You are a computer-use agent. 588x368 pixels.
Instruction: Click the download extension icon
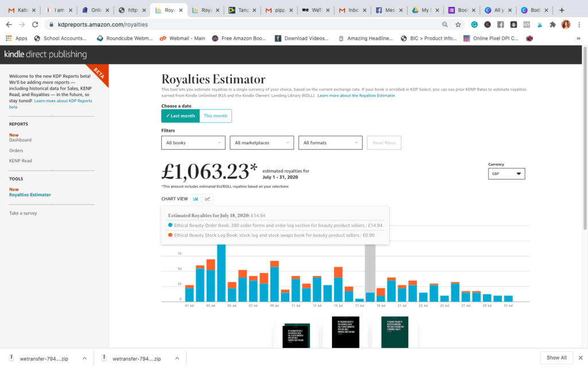click(x=514, y=24)
